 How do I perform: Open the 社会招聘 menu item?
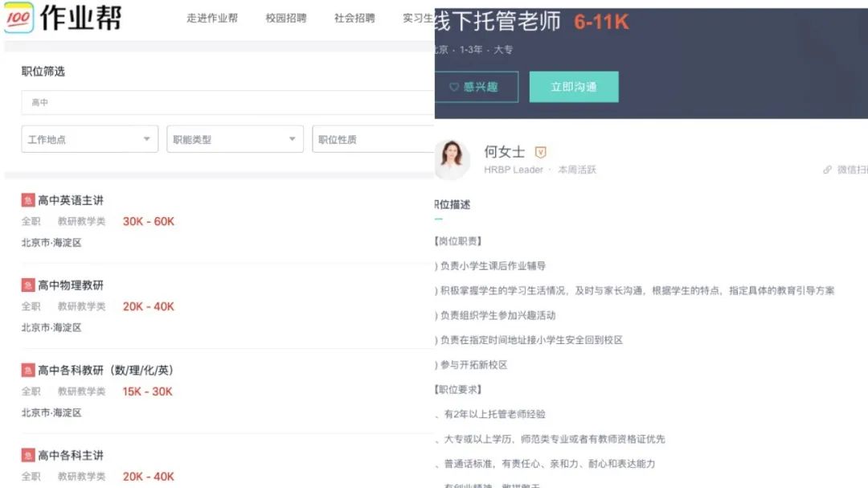click(354, 18)
